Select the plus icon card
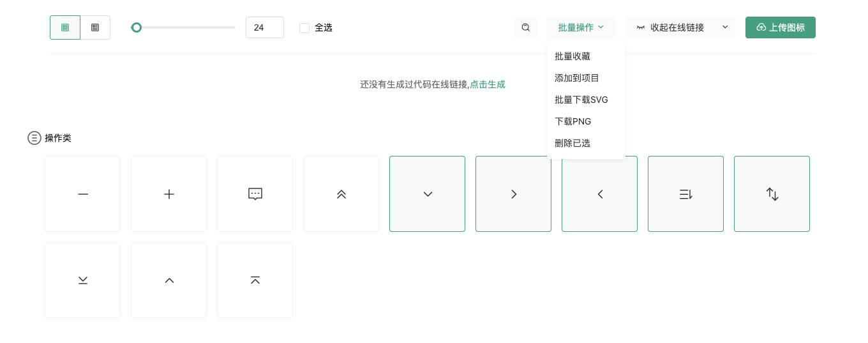868x343 pixels. pos(168,194)
